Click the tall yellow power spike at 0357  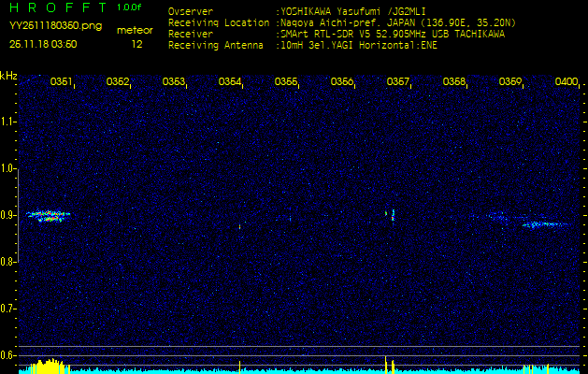pos(386,364)
